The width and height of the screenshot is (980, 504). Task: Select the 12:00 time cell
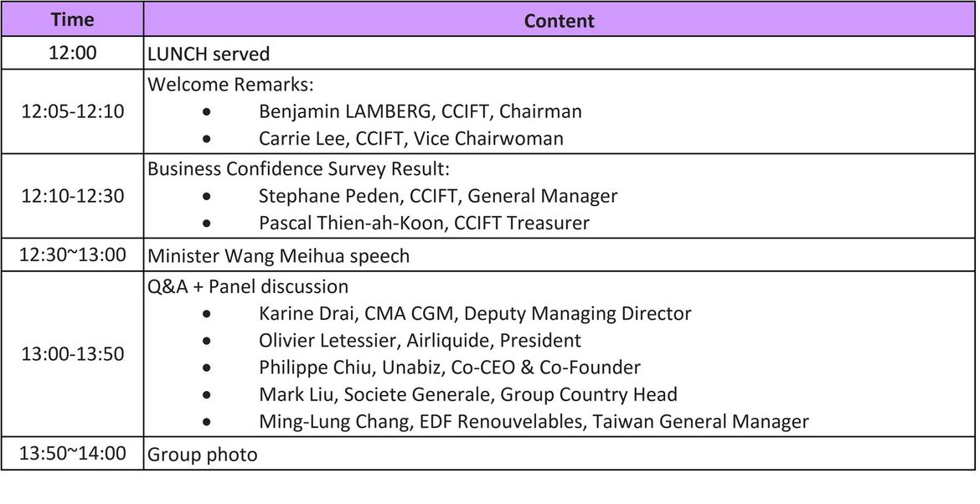click(72, 54)
